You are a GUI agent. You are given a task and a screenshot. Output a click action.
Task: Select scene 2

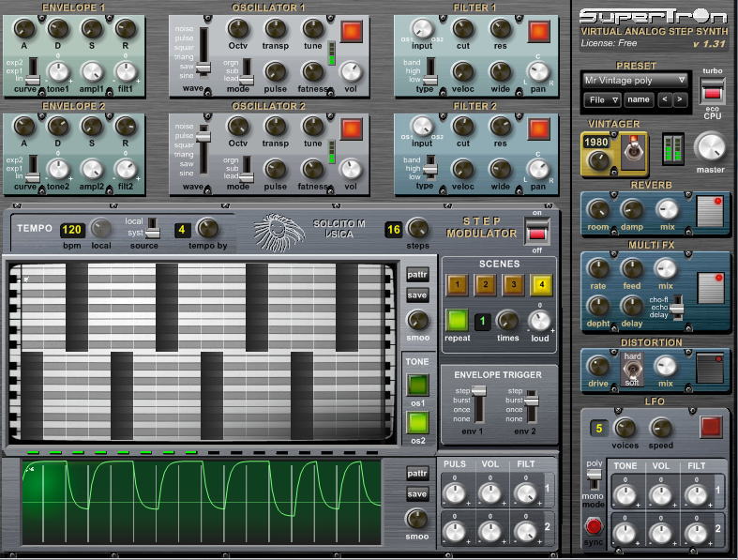pyautogui.click(x=485, y=284)
